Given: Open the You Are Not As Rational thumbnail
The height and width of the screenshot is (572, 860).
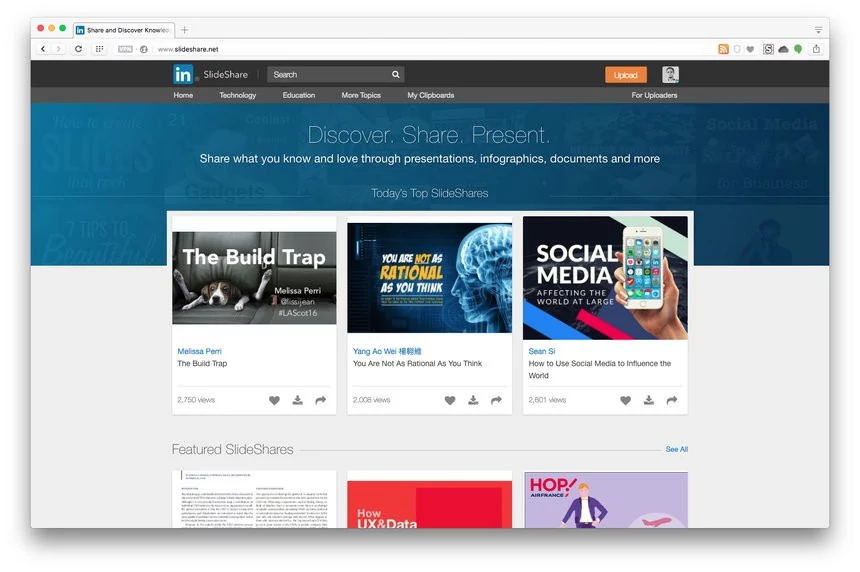Looking at the screenshot, I should tap(429, 277).
